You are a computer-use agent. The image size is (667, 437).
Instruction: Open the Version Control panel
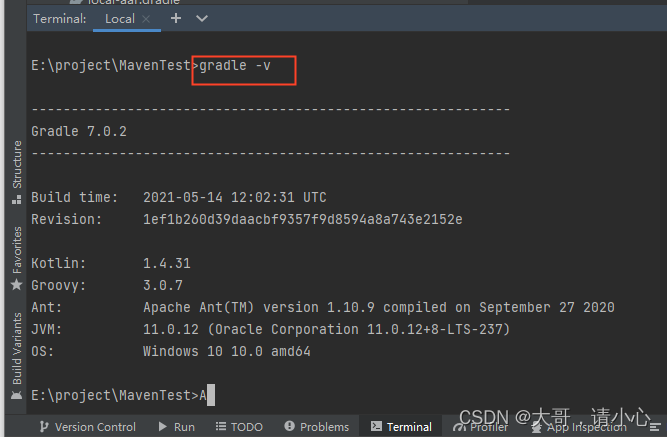pyautogui.click(x=88, y=427)
